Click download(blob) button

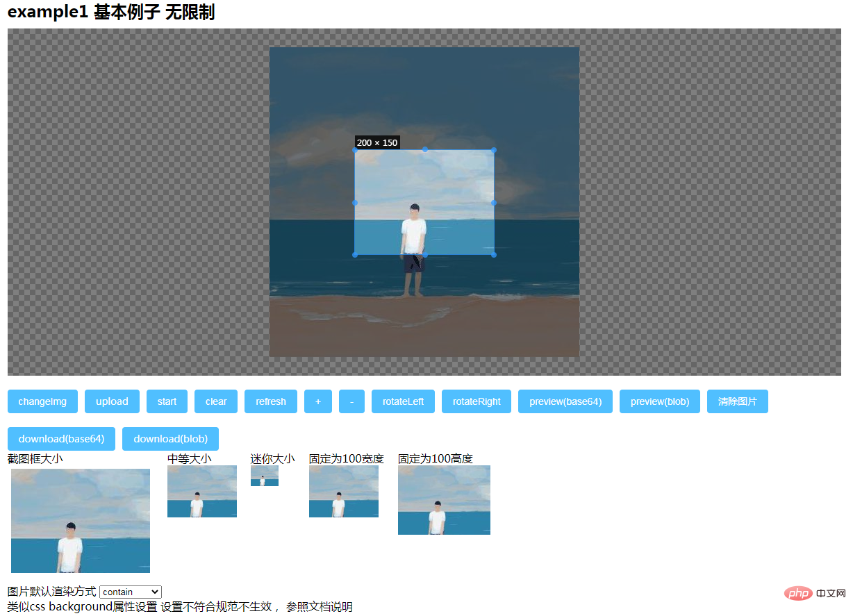pos(170,439)
